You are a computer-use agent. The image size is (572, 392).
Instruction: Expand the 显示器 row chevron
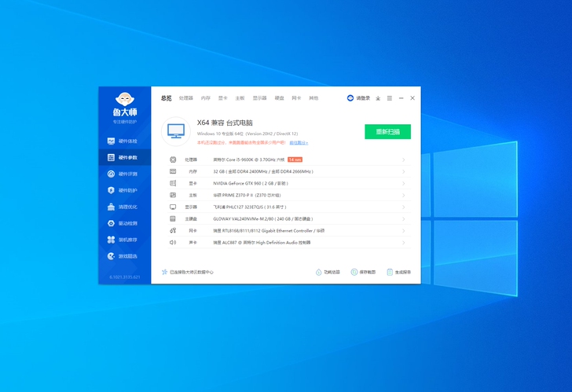pyautogui.click(x=404, y=207)
